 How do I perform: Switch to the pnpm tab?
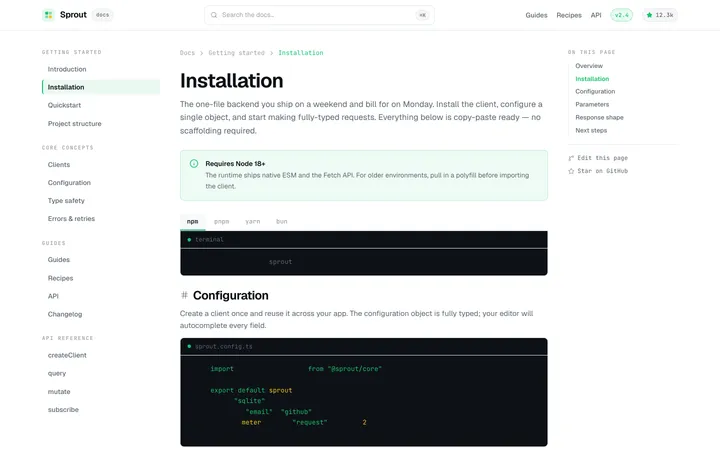click(x=221, y=221)
